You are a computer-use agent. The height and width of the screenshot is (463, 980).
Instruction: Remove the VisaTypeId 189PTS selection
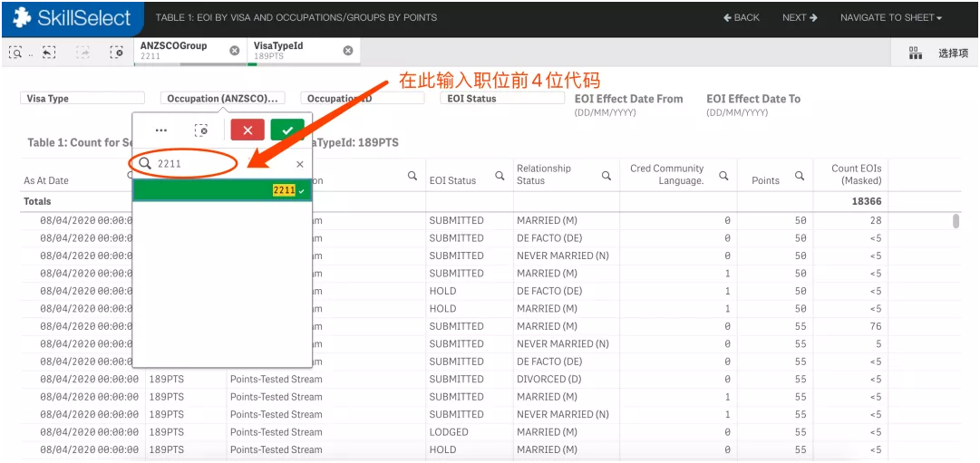(348, 51)
